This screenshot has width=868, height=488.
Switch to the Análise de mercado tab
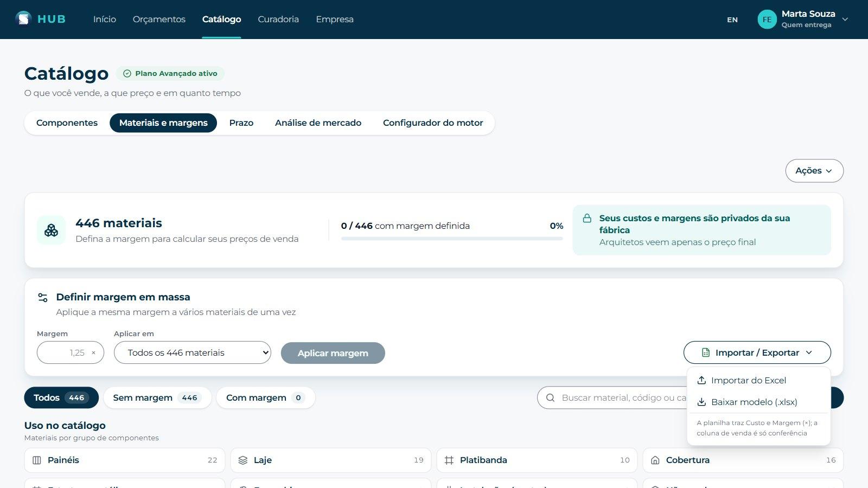[318, 123]
